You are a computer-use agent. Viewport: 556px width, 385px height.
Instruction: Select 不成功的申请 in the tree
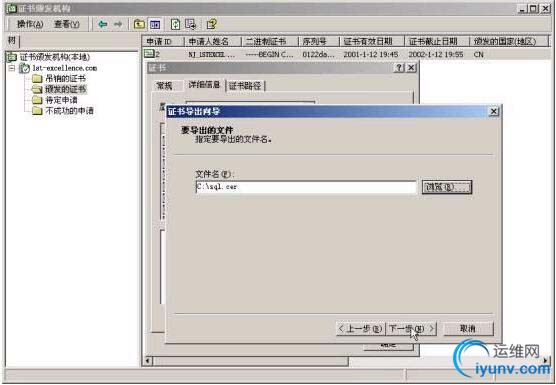coord(69,111)
